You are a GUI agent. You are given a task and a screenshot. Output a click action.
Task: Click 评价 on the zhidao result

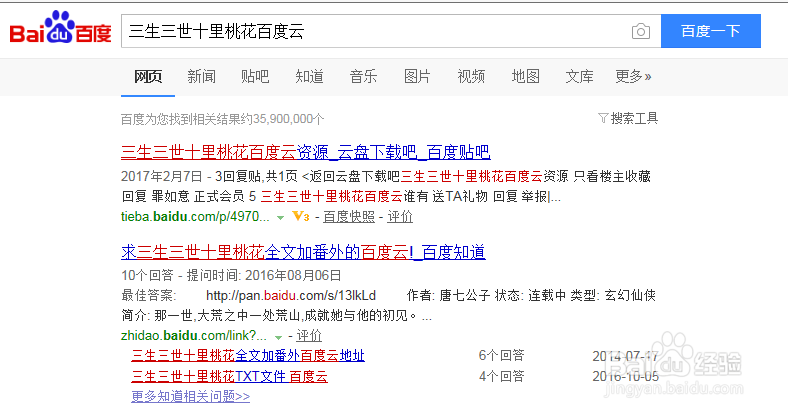(309, 336)
